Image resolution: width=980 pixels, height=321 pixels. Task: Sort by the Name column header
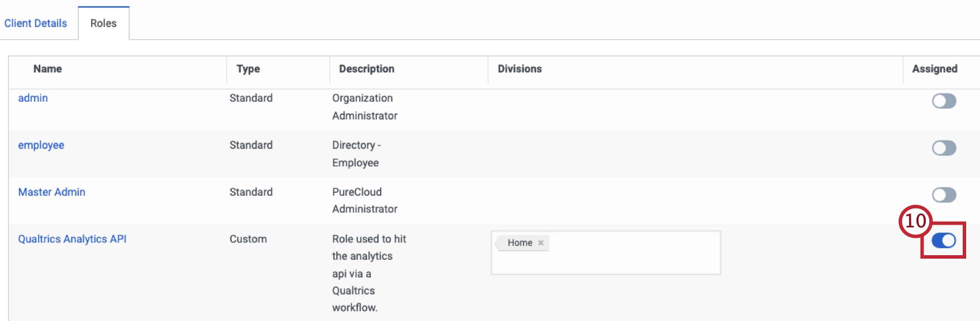tap(47, 69)
